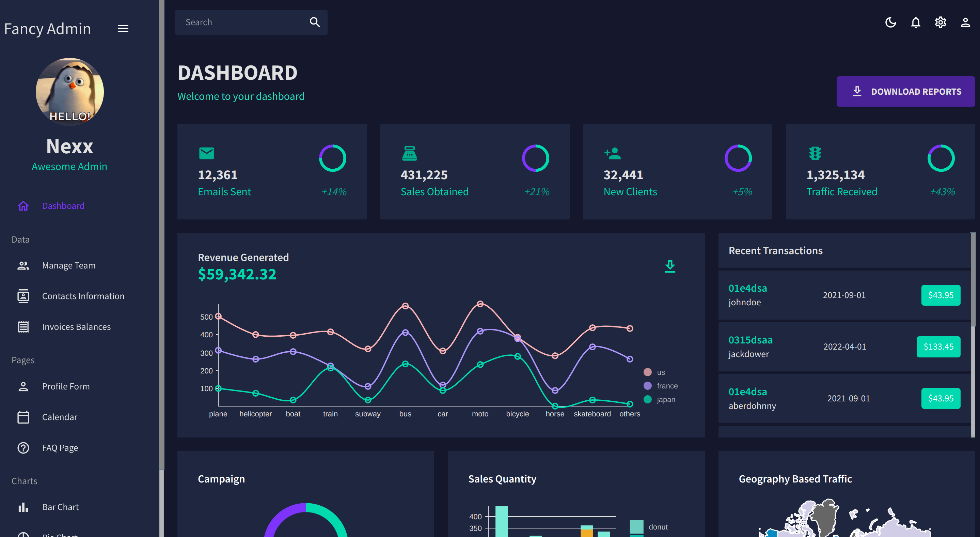Open the notifications bell
Image resolution: width=980 pixels, height=537 pixels.
point(915,22)
